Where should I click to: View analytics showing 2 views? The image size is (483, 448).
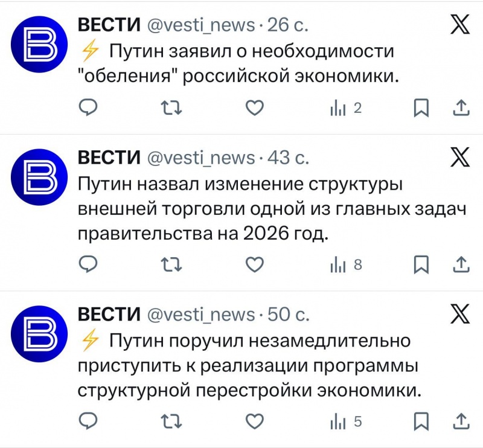345,108
